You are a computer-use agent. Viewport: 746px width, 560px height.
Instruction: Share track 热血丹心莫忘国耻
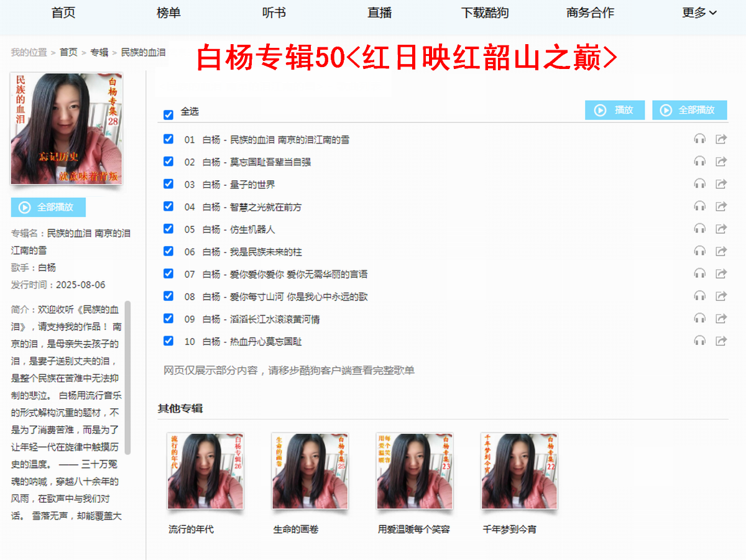(721, 341)
